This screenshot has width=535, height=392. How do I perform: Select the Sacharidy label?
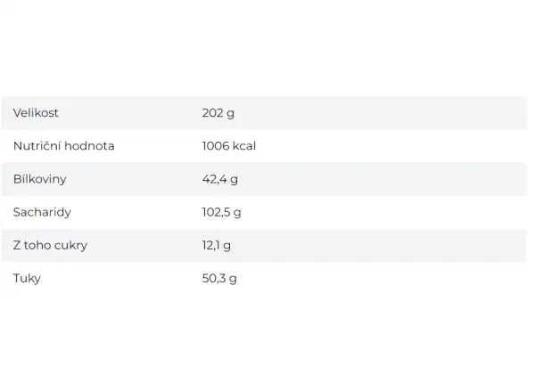coord(42,212)
